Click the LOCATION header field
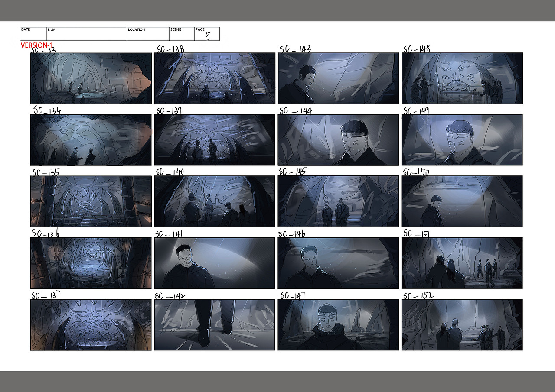 click(x=148, y=34)
